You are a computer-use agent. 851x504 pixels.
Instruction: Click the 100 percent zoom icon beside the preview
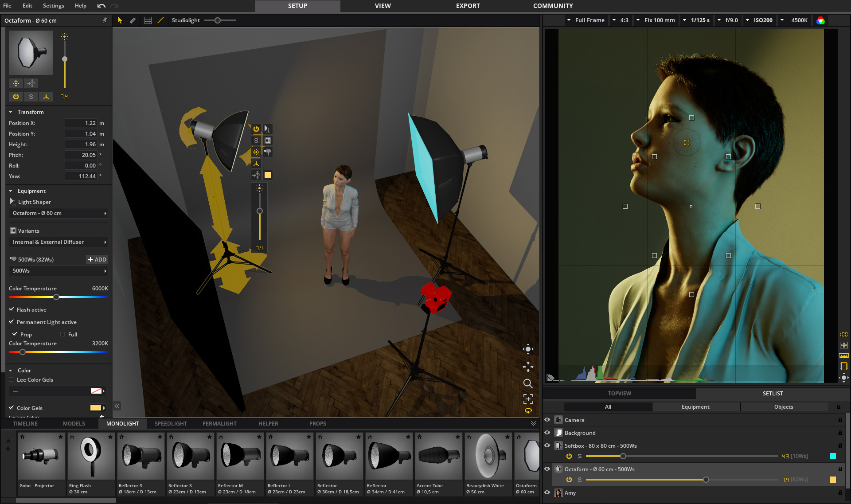[x=844, y=335]
